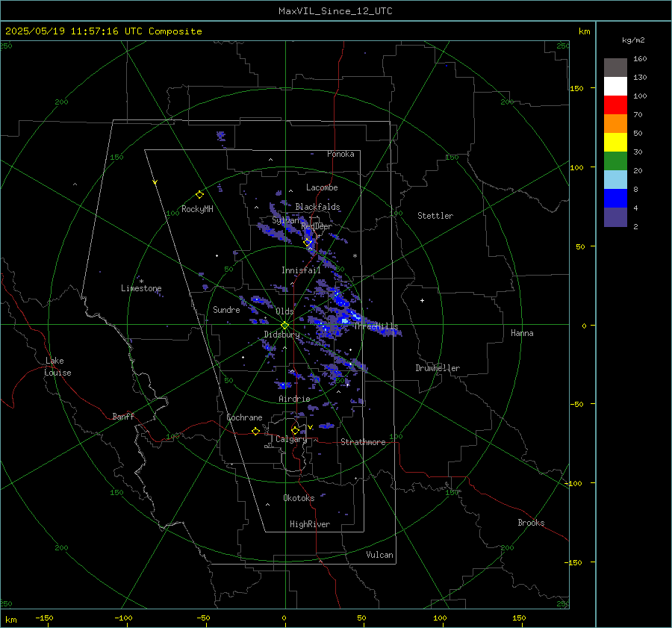
Task: Click the yellow diamond marker at RedDeer
Action: pyautogui.click(x=308, y=243)
